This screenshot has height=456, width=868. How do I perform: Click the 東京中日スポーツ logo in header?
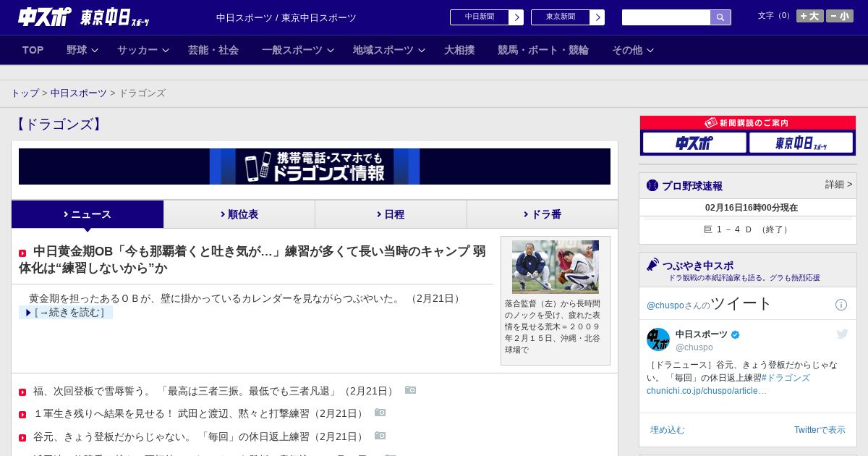[114, 17]
